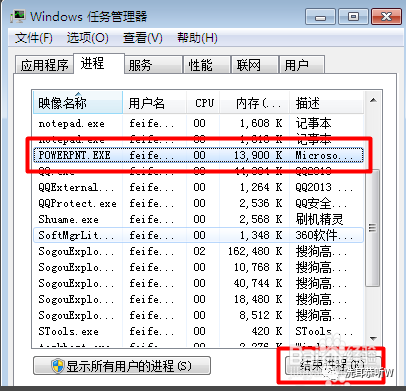The image size is (406, 391).
Task: Select the QQProtect.exe process
Action: point(198,203)
